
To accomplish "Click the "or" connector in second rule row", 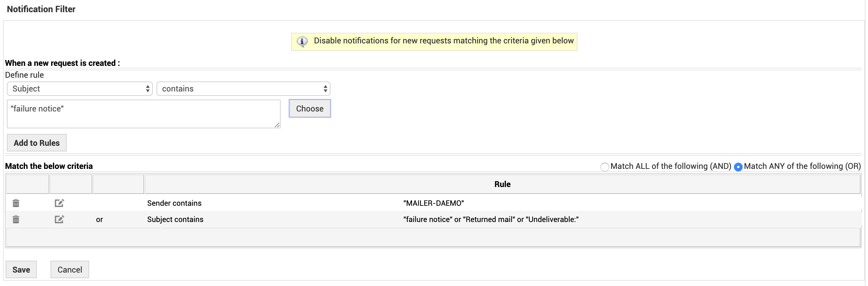I will point(99,219).
